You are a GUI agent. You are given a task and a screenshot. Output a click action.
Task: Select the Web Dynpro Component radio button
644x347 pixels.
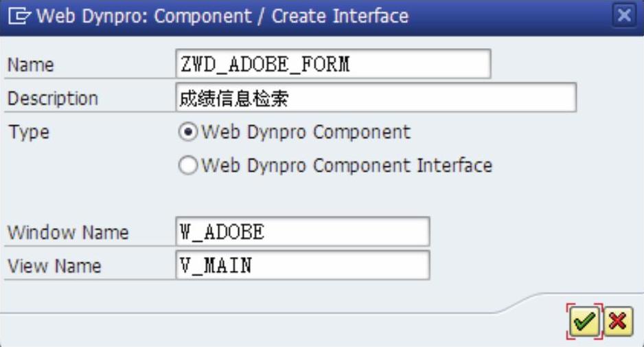[x=188, y=132]
